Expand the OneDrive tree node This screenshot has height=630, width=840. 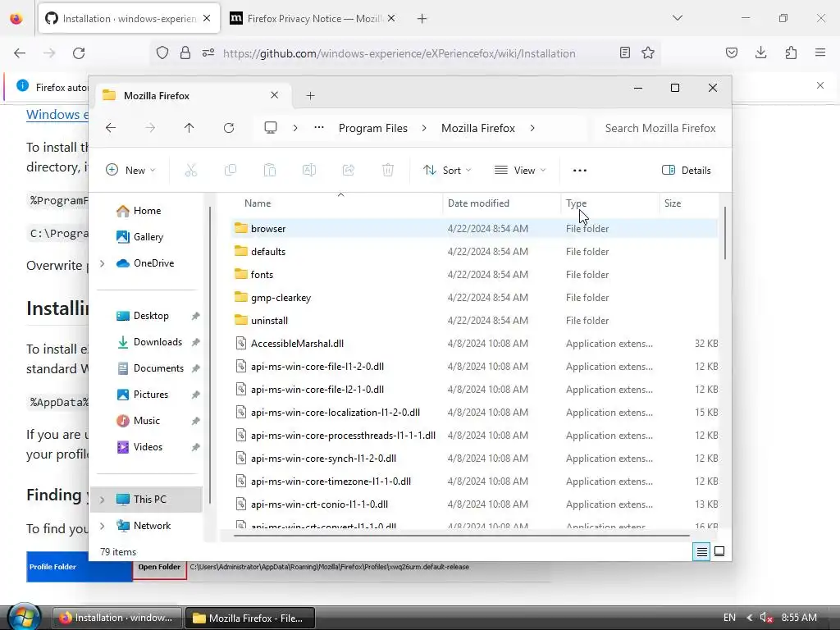tap(103, 263)
